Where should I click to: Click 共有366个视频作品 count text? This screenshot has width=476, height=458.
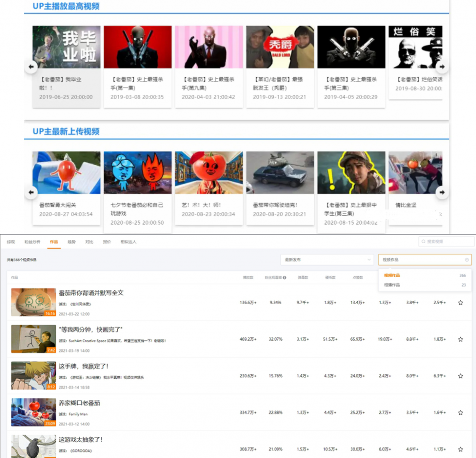21,260
